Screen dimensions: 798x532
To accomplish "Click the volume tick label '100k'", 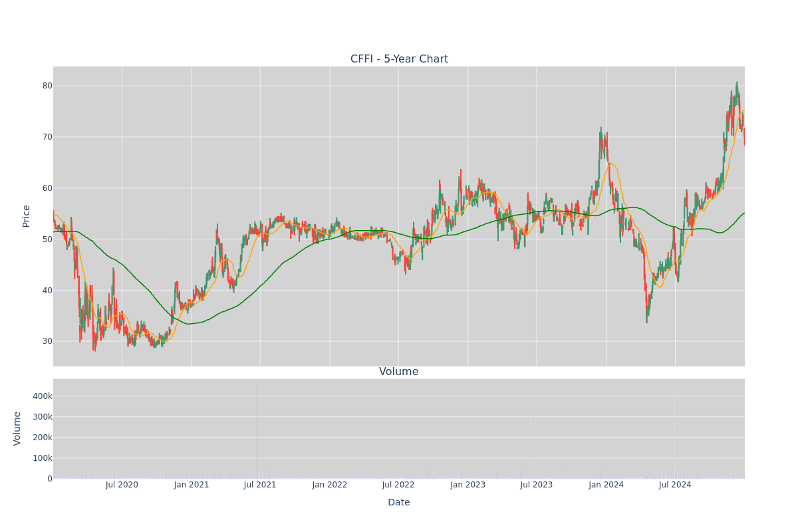I will pyautogui.click(x=42, y=458).
